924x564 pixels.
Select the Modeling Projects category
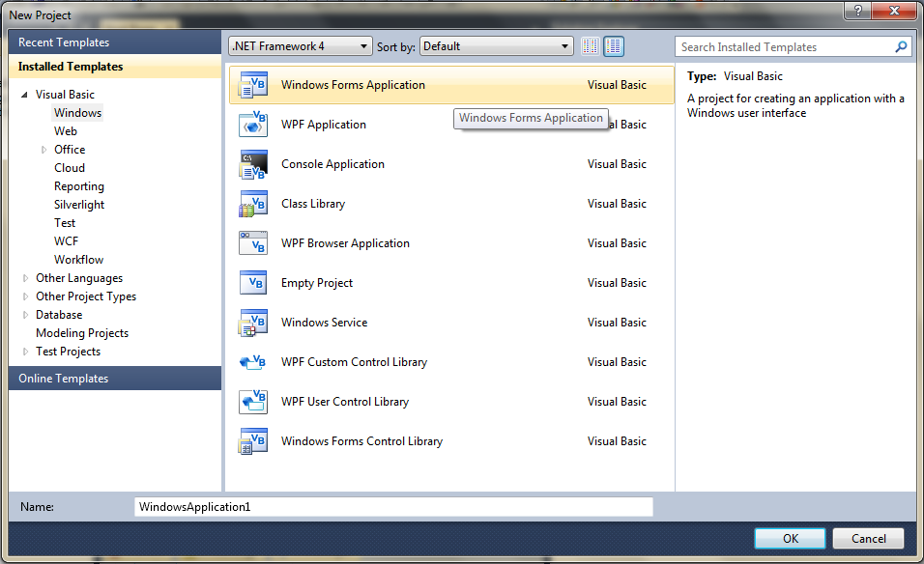[x=82, y=333]
